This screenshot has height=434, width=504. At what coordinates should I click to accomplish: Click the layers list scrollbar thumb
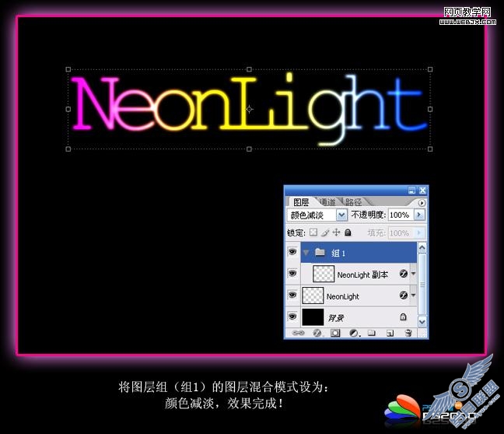(422, 285)
